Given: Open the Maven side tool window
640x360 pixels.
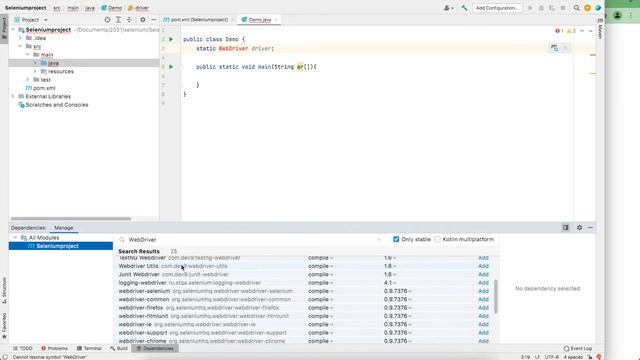Looking at the screenshot, I should (x=600, y=29).
